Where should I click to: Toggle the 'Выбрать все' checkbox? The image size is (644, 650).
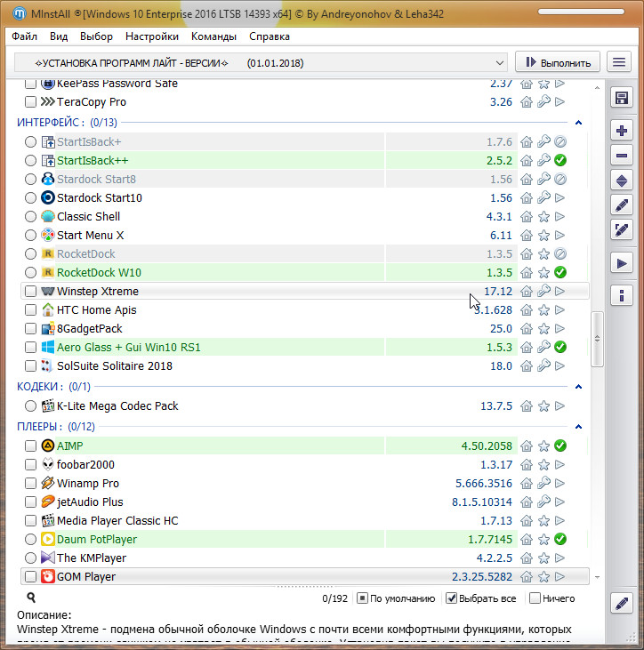point(451,598)
